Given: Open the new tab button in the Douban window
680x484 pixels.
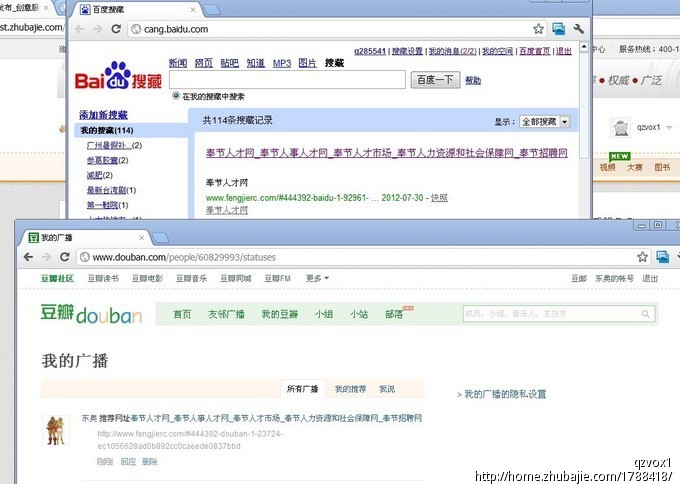Looking at the screenshot, I should coord(160,237).
